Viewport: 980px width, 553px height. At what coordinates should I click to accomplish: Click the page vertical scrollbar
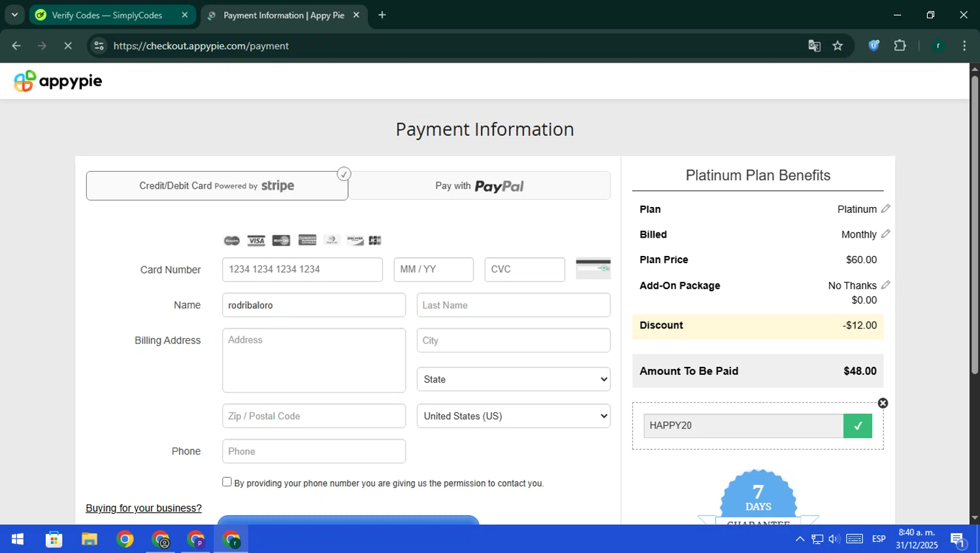coord(974,225)
